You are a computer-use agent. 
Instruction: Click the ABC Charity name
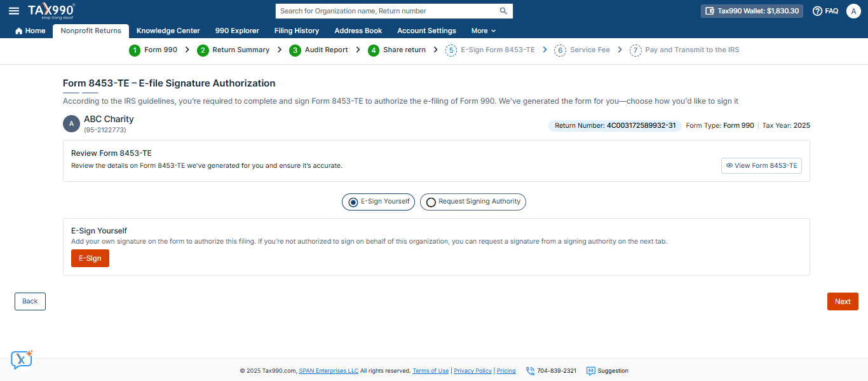pyautogui.click(x=109, y=119)
